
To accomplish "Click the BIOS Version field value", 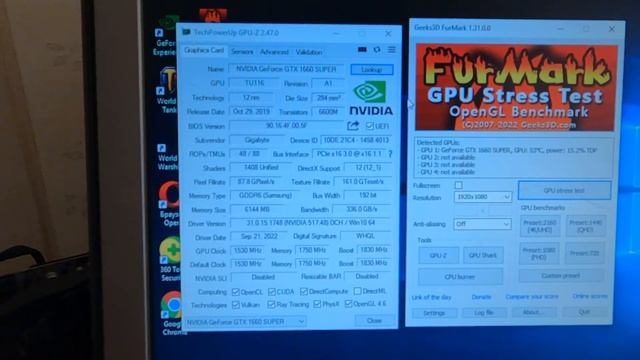I will (x=287, y=126).
